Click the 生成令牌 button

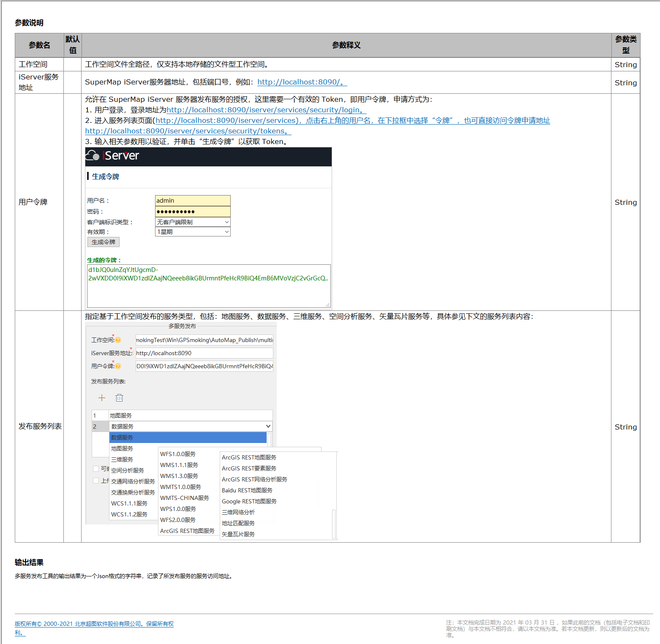click(x=104, y=242)
